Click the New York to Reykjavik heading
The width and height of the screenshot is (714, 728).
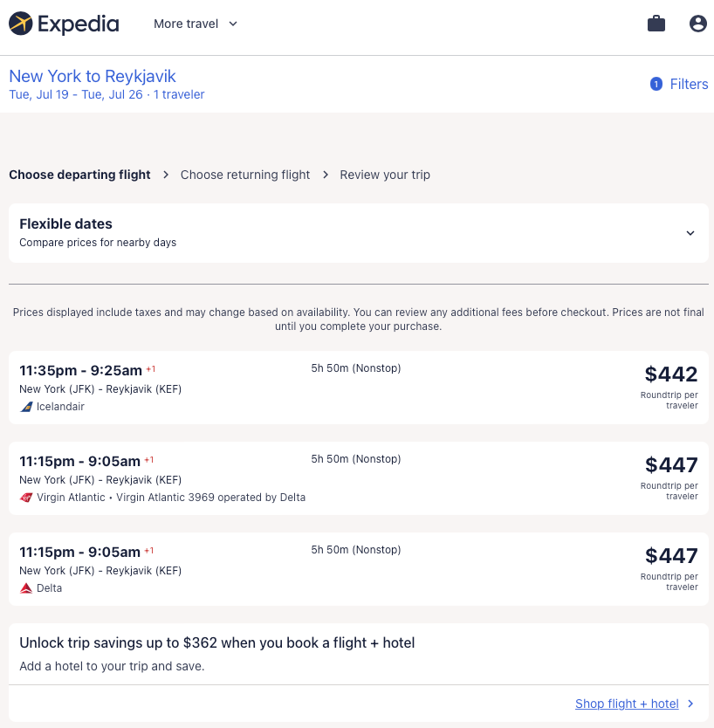pos(93,76)
